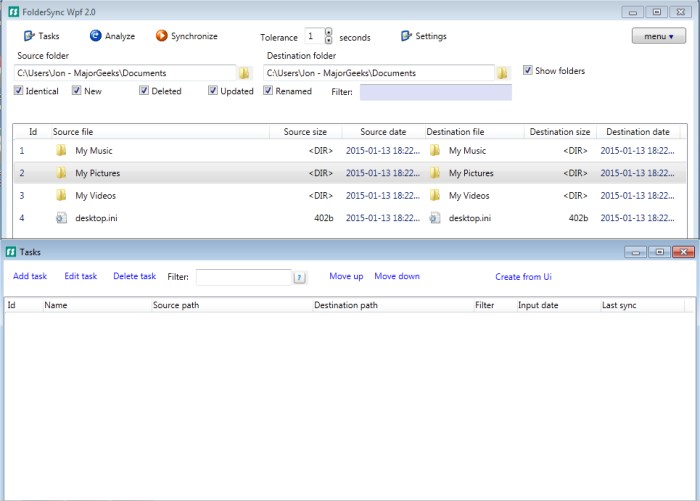Image resolution: width=700 pixels, height=501 pixels.
Task: Minimize the FolderSync Wpf main window
Action: pyautogui.click(x=633, y=12)
